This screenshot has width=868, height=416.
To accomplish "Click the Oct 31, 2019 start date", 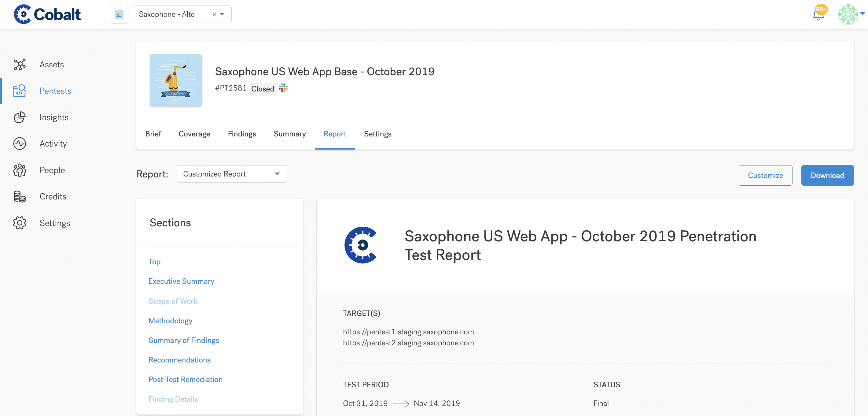I will coord(365,403).
